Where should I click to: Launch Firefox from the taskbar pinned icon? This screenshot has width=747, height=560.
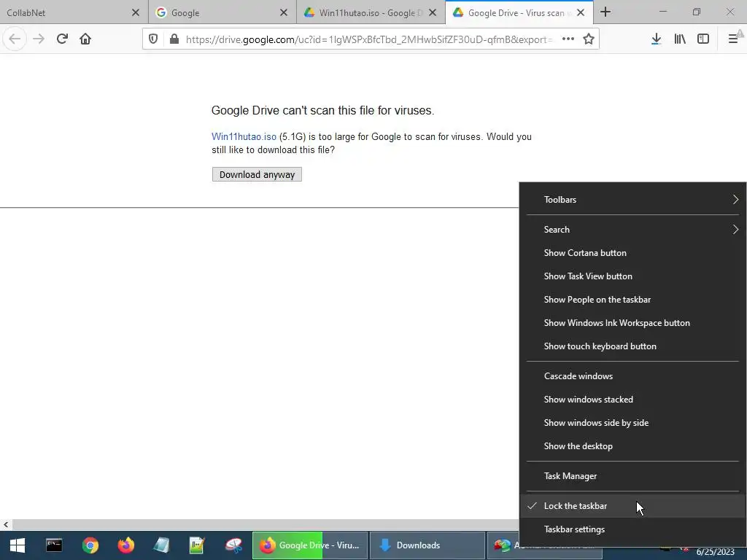(125, 545)
